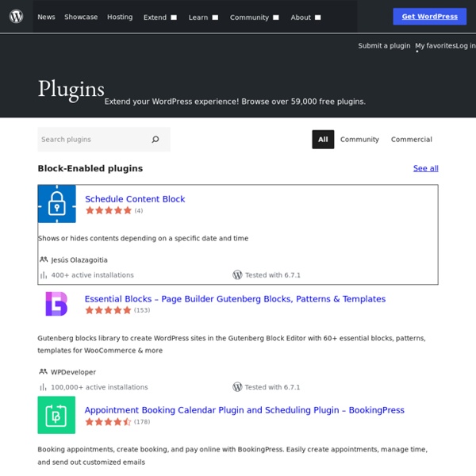Open the Essential Blocks plugin icon
Image resolution: width=476 pixels, height=476 pixels.
coord(56,304)
